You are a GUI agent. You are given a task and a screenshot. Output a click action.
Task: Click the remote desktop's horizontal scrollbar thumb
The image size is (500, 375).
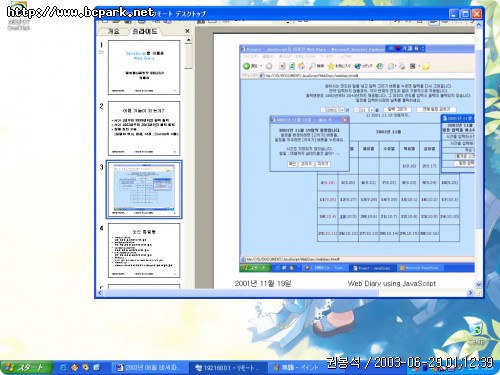pos(241,293)
